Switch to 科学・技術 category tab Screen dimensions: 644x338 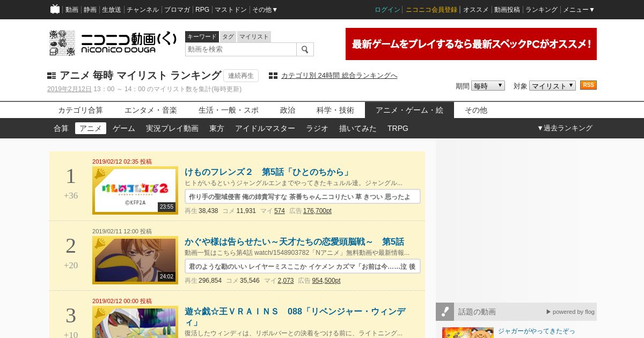click(x=335, y=110)
